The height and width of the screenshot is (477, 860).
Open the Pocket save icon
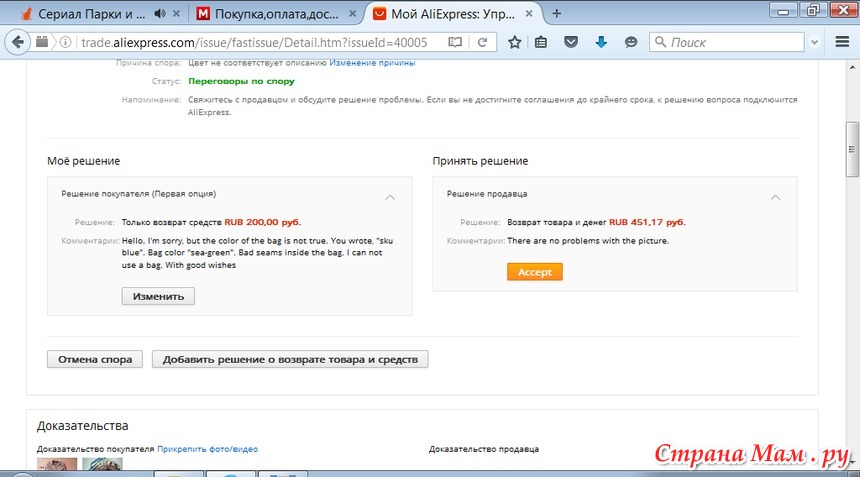click(571, 43)
